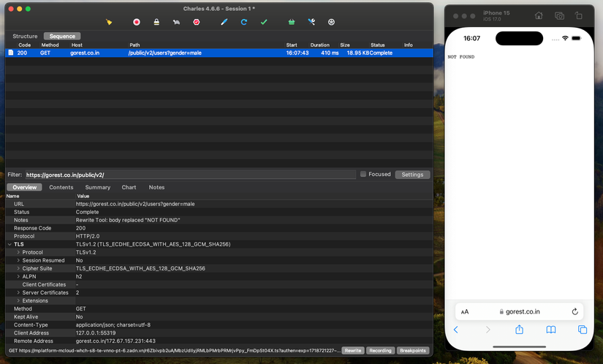Expand the Protocol TLSv1.2 sub-row

point(18,252)
